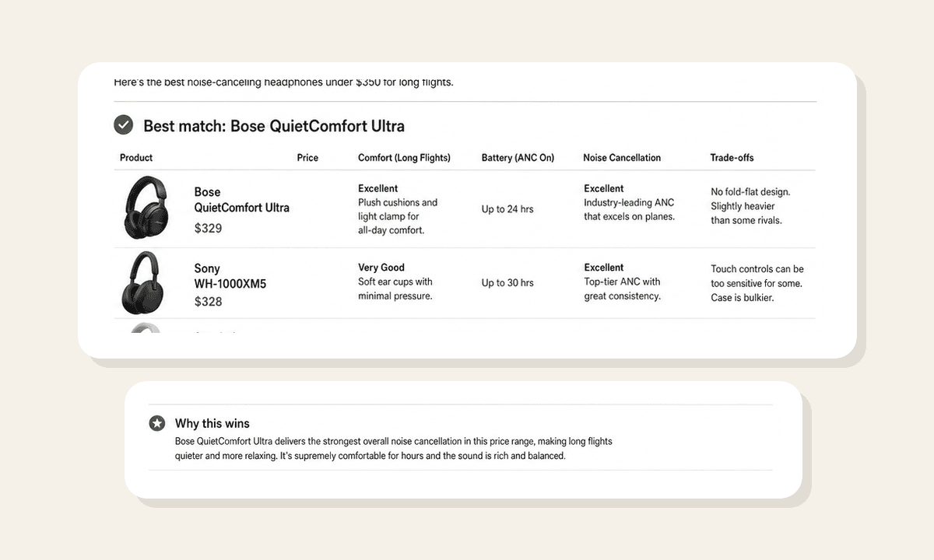Click the intro sentence about headphones under $350

(283, 82)
